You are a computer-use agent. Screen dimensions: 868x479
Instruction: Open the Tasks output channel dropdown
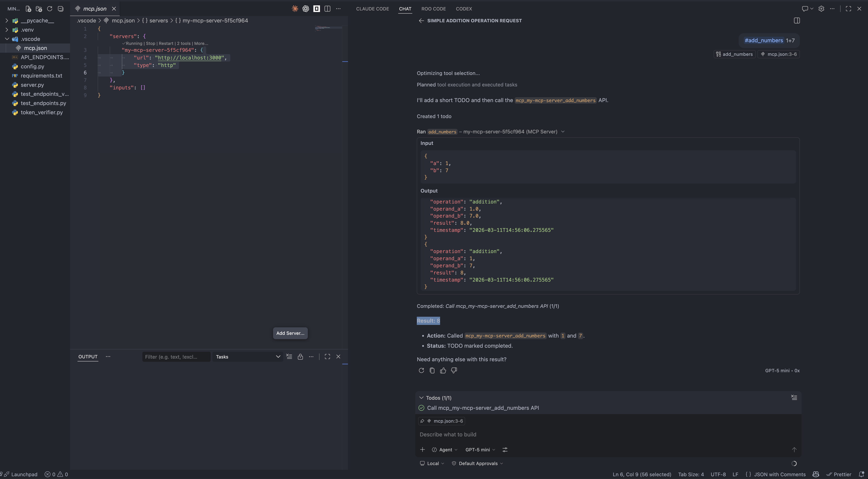[x=248, y=357]
